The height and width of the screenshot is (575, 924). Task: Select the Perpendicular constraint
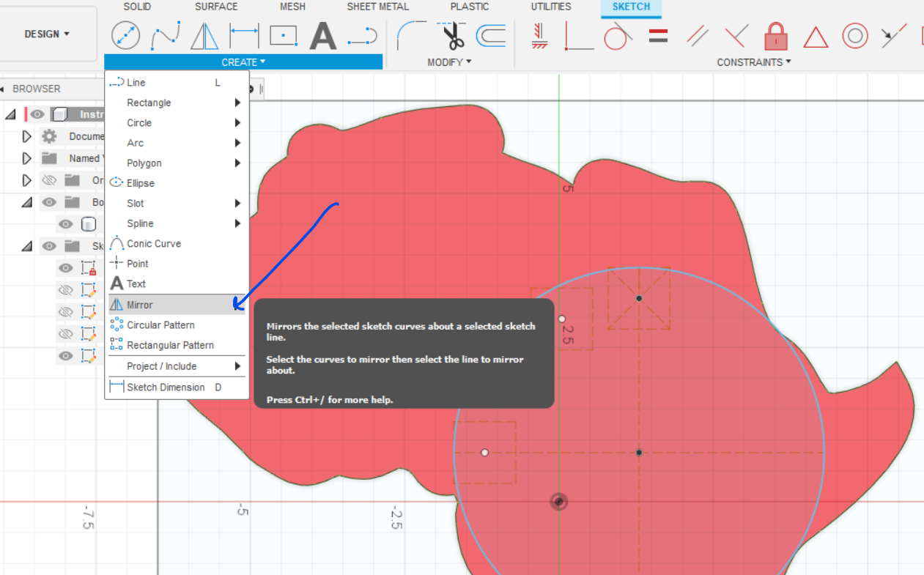(x=736, y=34)
